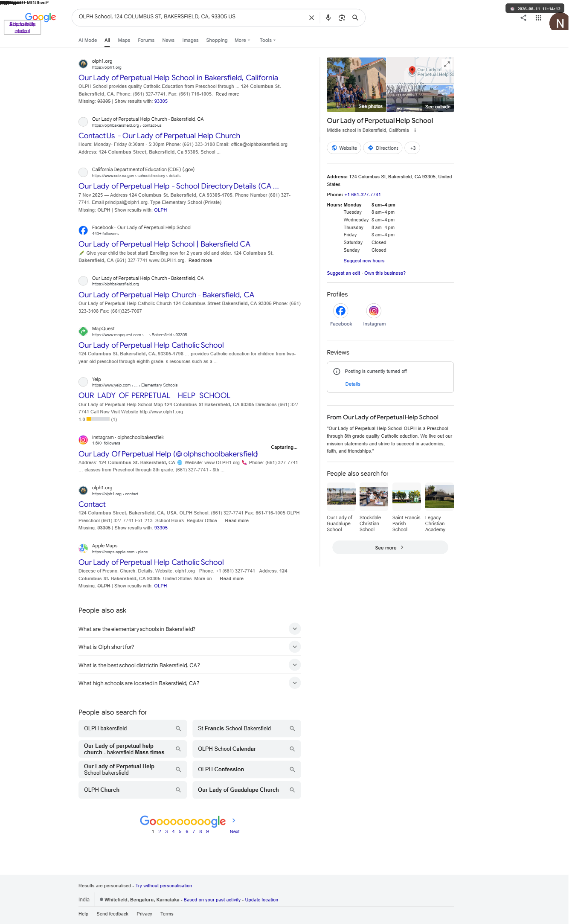Open the 'See outside' street view thumbnail

point(420,99)
